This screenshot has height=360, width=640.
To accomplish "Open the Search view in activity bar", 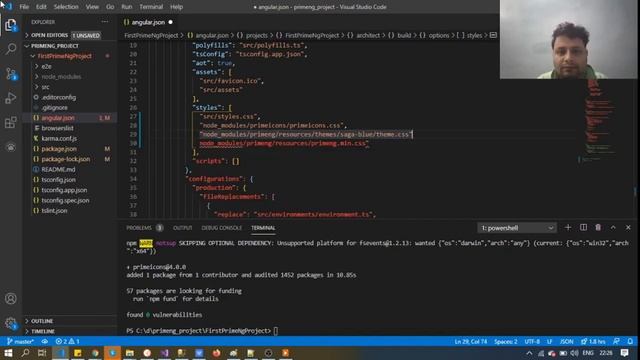I will 11,49.
